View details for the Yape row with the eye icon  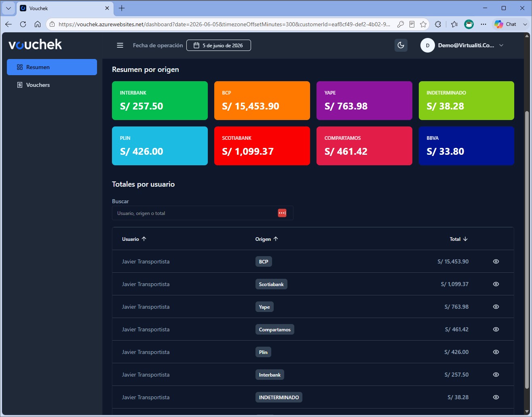[496, 307]
